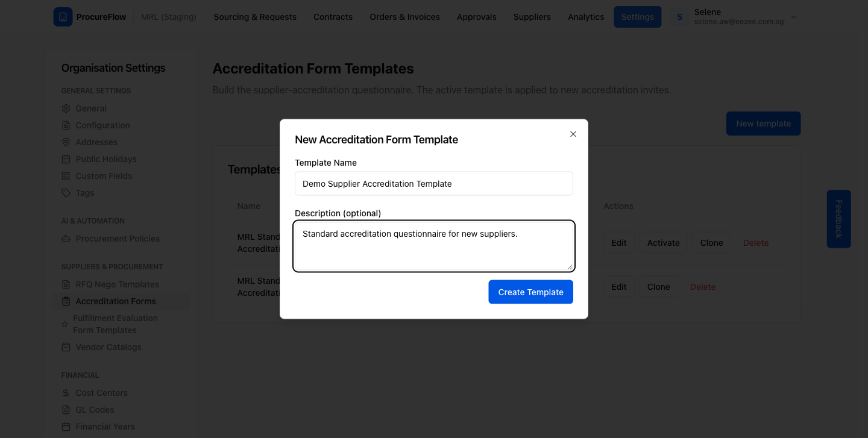Viewport: 868px width, 438px height.
Task: Select the Settings nav item
Action: coord(637,17)
